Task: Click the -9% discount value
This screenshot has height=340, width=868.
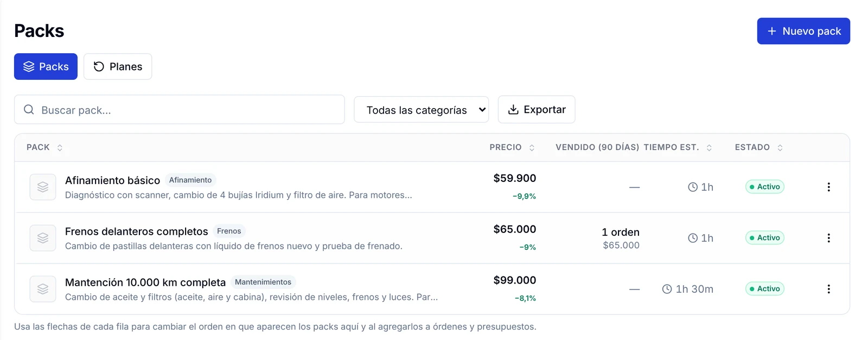Action: click(x=527, y=247)
